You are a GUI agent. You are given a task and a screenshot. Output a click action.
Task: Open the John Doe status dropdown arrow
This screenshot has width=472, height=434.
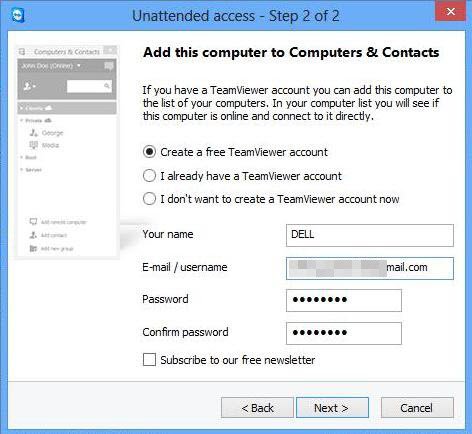coord(79,66)
